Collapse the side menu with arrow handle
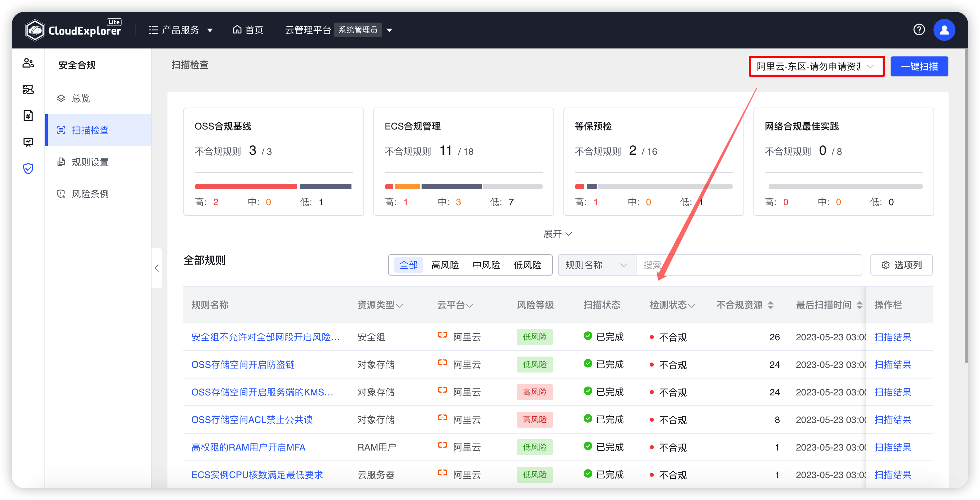Viewport: 980px width, 500px height. pos(157,268)
